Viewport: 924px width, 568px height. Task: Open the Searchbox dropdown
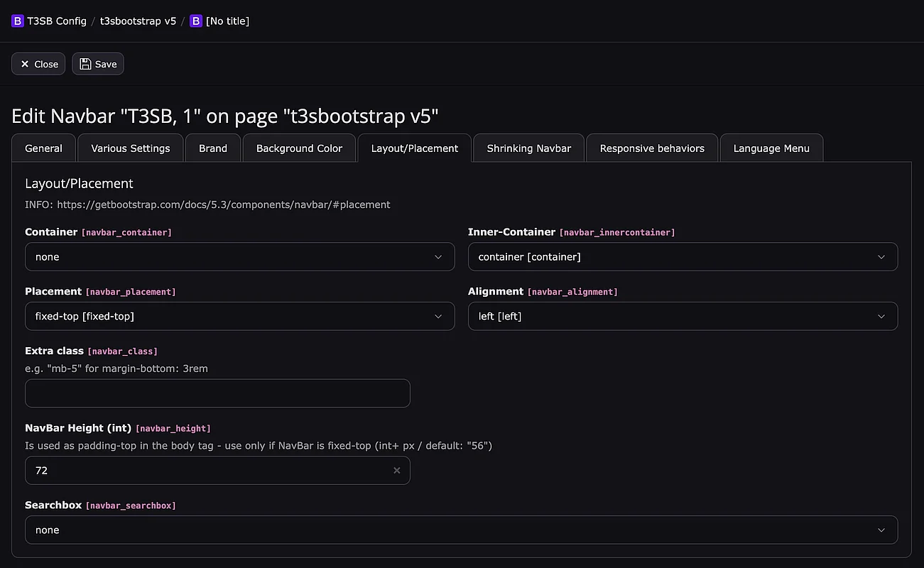click(x=461, y=530)
